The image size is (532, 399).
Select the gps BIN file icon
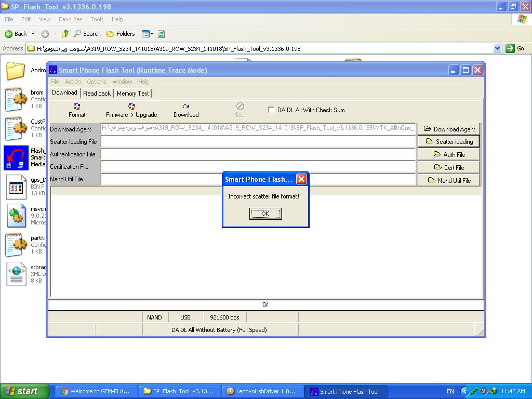[16, 187]
